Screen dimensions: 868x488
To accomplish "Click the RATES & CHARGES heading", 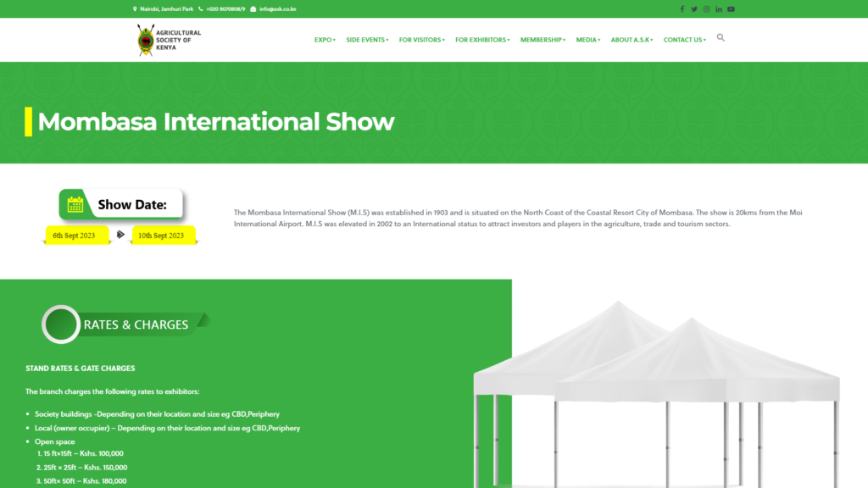I will point(136,324).
